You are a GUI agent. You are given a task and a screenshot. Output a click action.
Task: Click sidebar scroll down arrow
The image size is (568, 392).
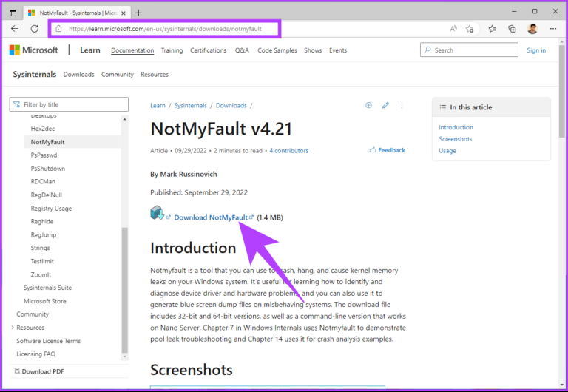point(124,356)
